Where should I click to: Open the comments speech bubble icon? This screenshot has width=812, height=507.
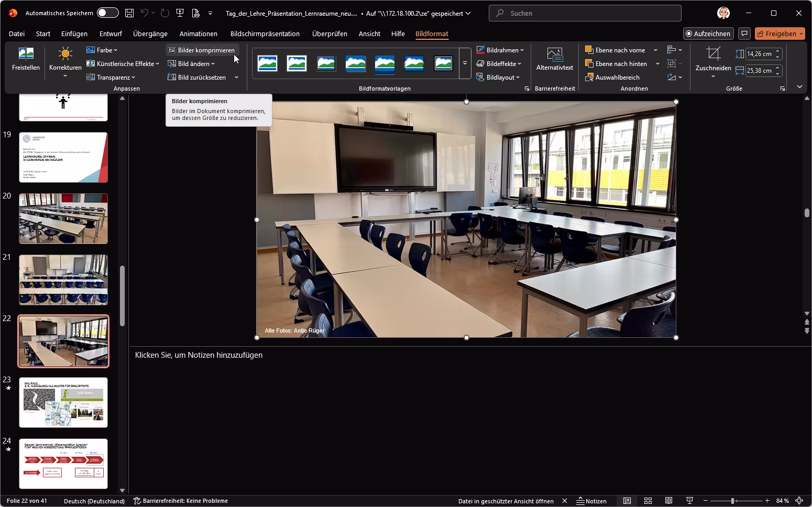click(744, 34)
